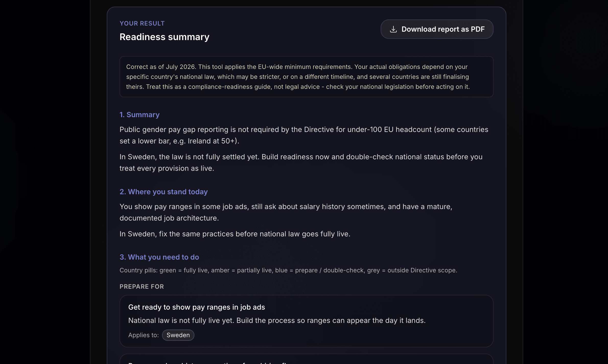Select the 1. Summary section heading
Image resolution: width=608 pixels, height=364 pixels.
139,115
